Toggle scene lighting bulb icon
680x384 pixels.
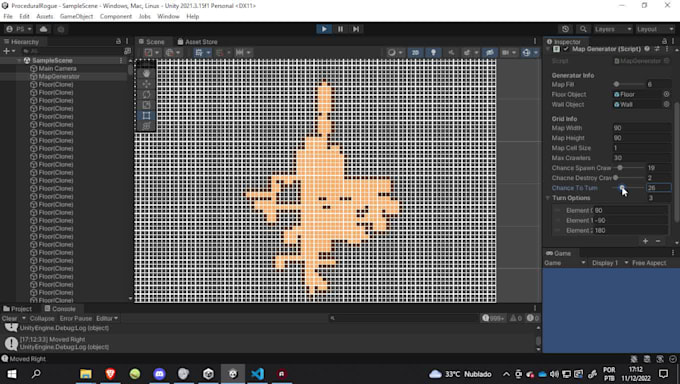(433, 53)
